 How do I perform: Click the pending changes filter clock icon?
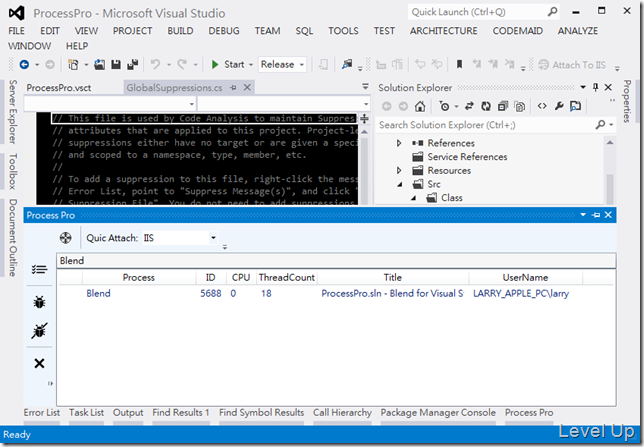444,106
